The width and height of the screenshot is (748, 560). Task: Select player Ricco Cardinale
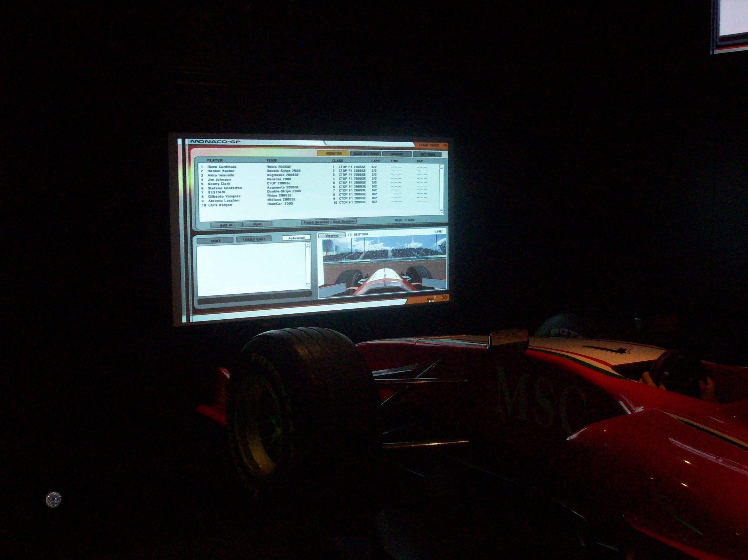pos(222,167)
